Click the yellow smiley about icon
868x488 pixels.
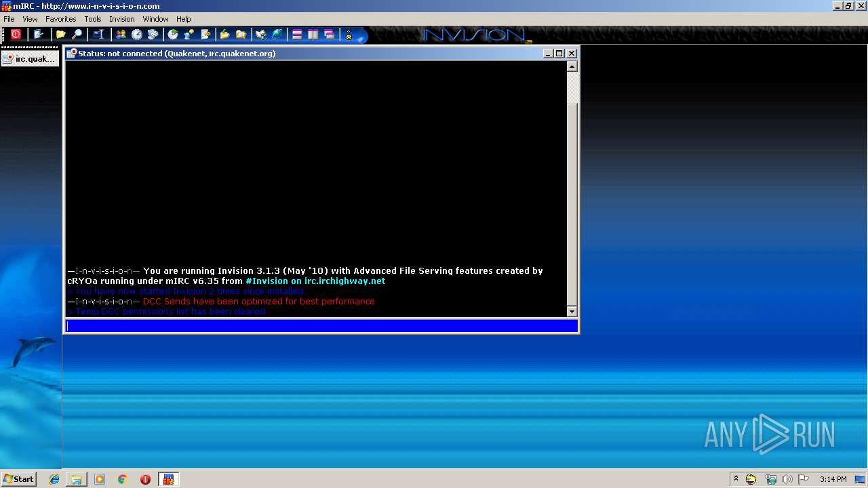tap(349, 35)
